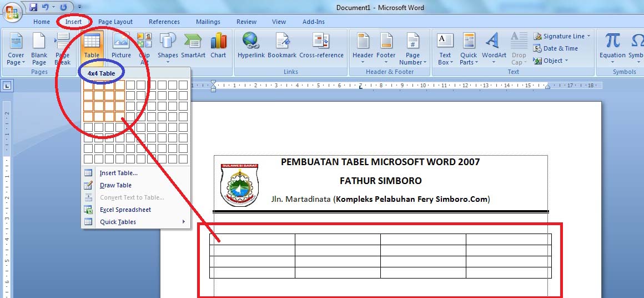This screenshot has height=298, width=644.
Task: Click the first cell of the document table
Action: coord(252,239)
